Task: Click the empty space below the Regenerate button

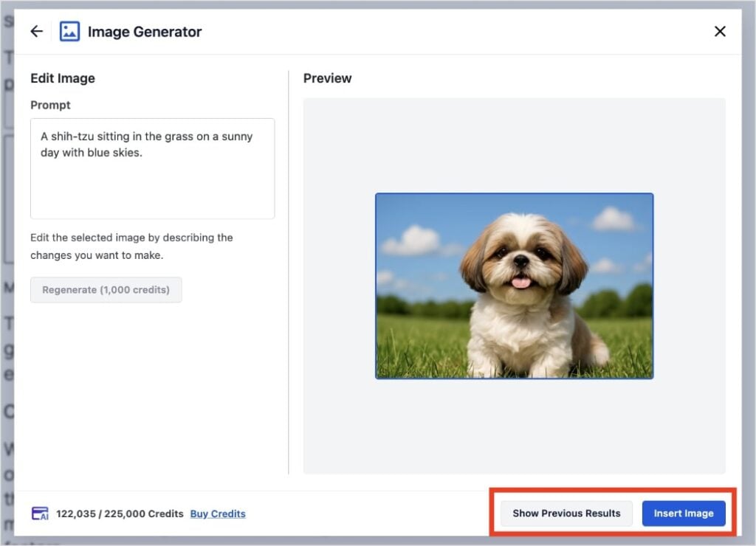Action: [148, 384]
